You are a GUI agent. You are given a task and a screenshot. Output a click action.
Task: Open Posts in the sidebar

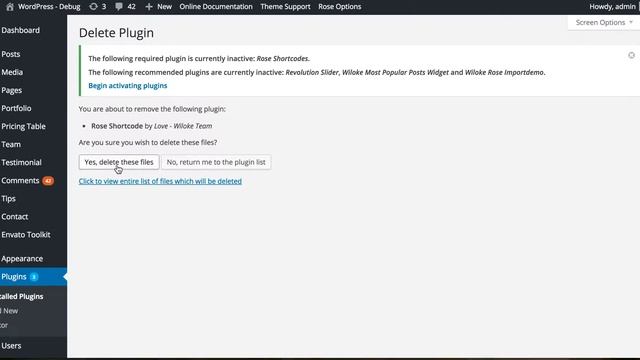click(11, 54)
